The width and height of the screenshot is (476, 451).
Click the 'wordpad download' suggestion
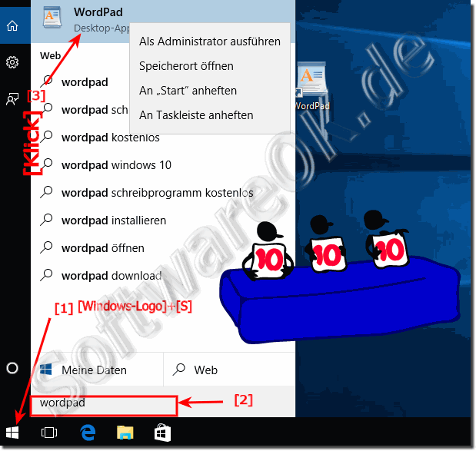[x=112, y=276]
